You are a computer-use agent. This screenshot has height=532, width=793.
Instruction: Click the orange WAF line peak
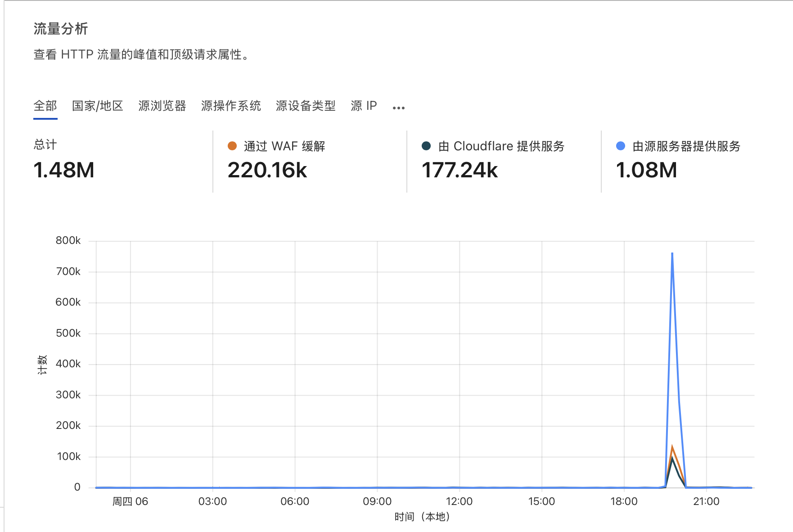672,447
